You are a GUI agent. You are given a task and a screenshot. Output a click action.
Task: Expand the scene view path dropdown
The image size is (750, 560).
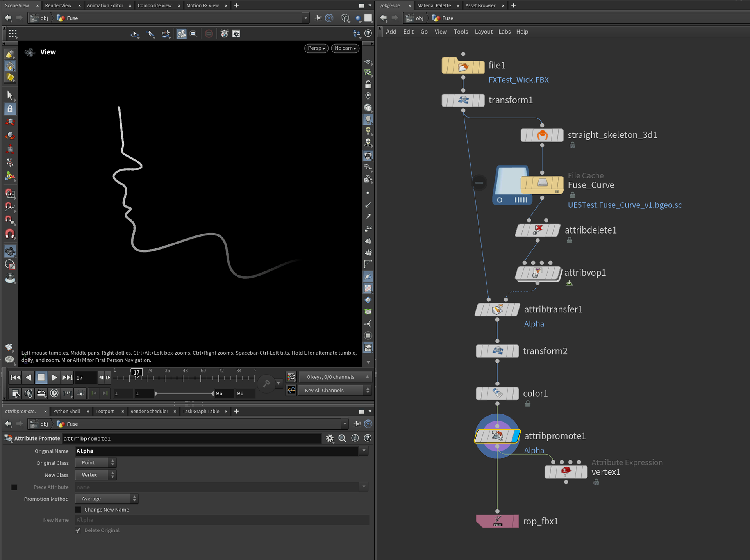click(305, 18)
